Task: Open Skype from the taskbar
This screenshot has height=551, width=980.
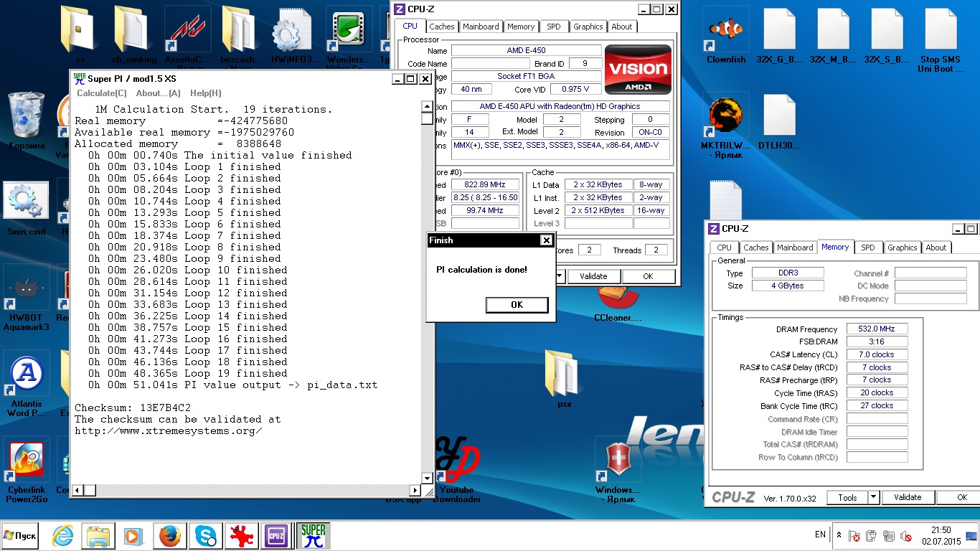Action: (x=206, y=536)
